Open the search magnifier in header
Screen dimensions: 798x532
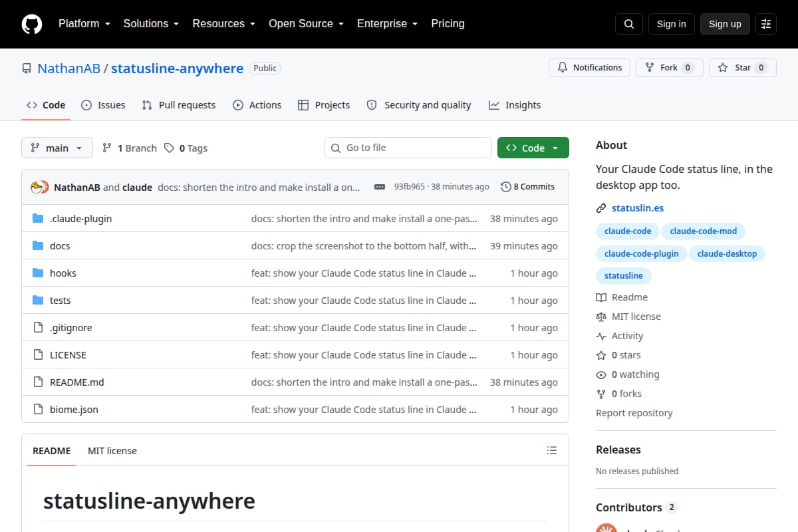(629, 24)
